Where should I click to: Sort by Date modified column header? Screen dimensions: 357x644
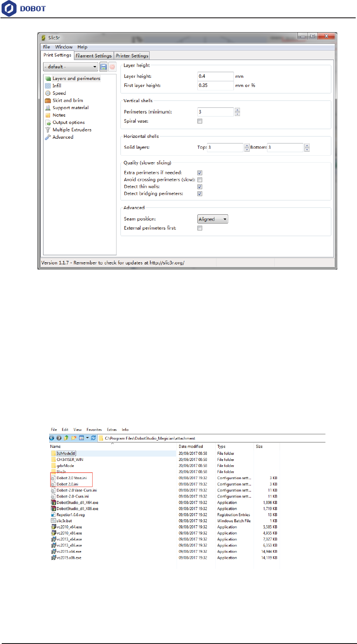pos(190,447)
